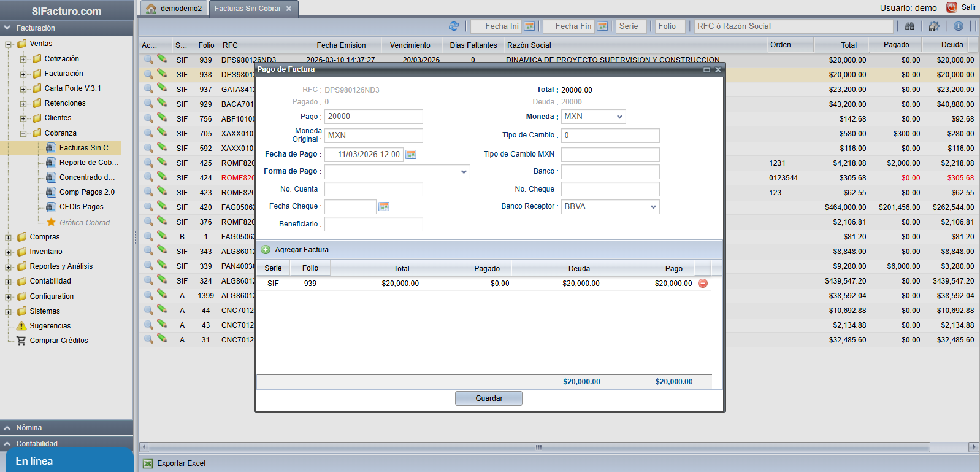Image resolution: width=980 pixels, height=472 pixels.
Task: Click the blue info icon in toolbar
Action: (x=959, y=26)
